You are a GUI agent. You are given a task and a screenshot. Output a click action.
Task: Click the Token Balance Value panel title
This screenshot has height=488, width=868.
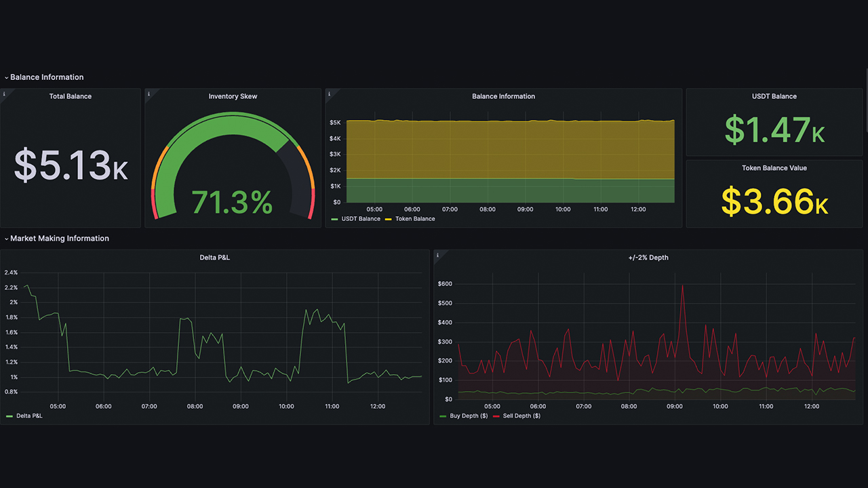[774, 168]
